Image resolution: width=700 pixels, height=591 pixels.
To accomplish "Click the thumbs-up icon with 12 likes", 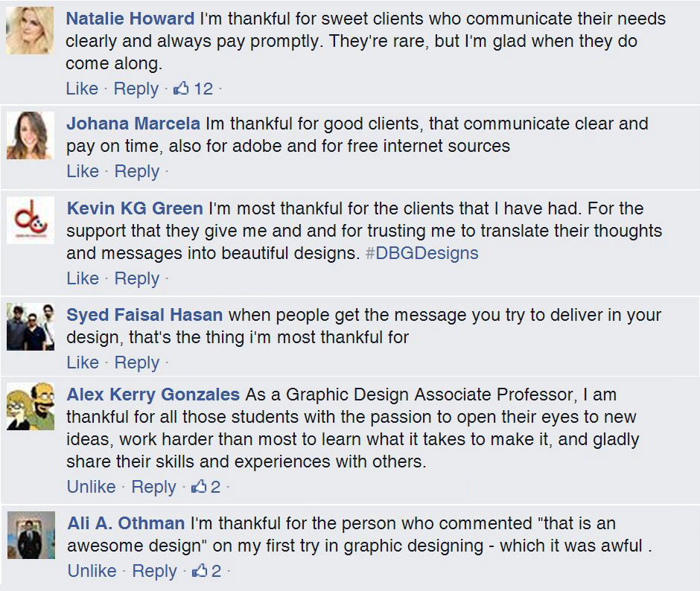I will click(x=181, y=89).
